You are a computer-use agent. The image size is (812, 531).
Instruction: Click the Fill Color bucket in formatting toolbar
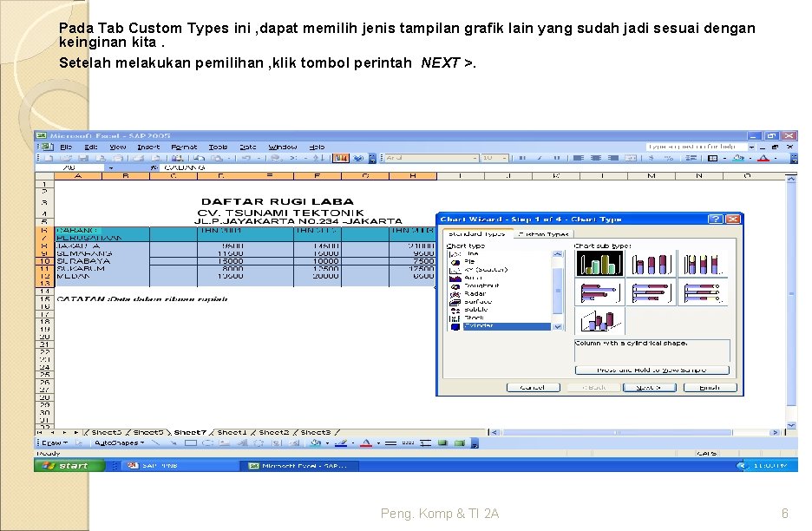pyautogui.click(x=738, y=158)
